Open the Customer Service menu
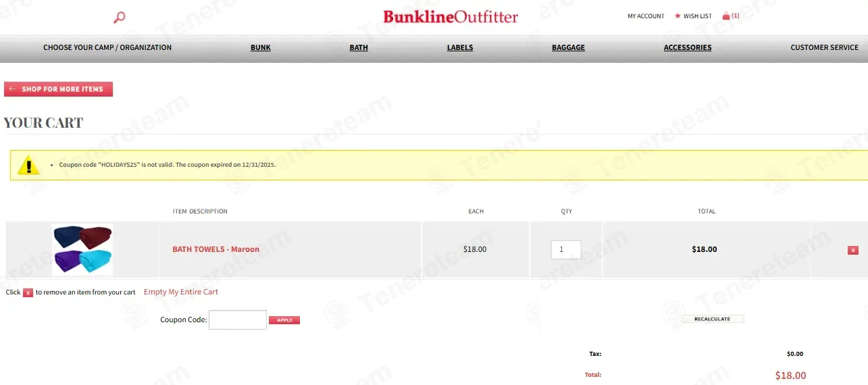Viewport: 868px width, 385px height. pyautogui.click(x=825, y=48)
